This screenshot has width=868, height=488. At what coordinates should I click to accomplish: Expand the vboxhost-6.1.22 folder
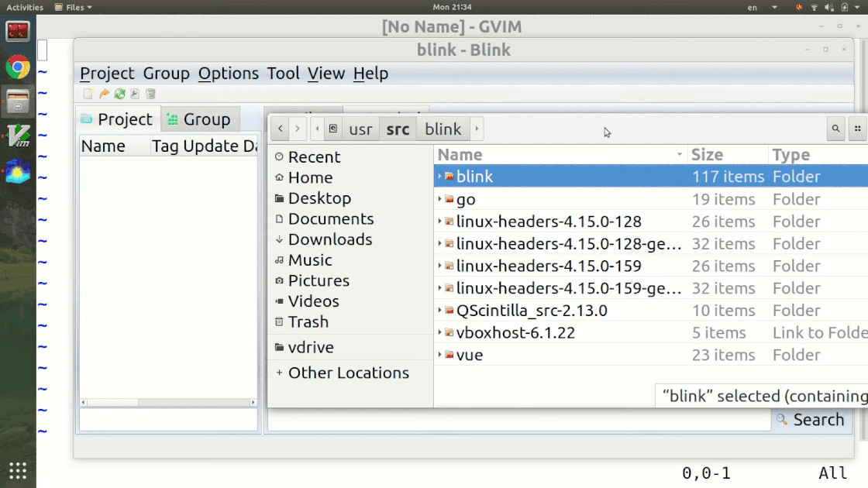[x=439, y=332]
